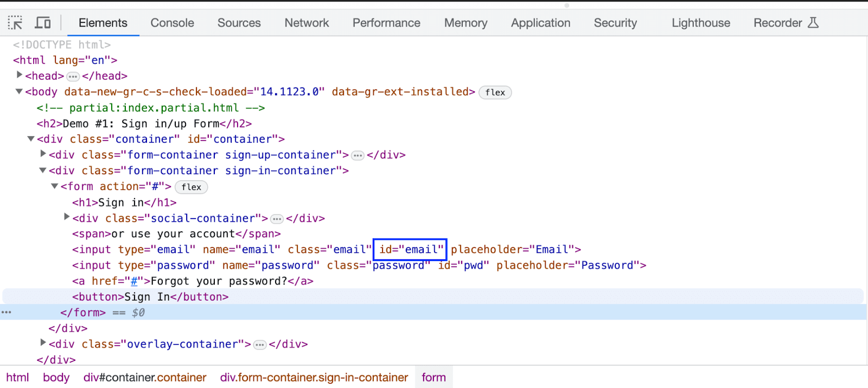Click the ellipsis badge in head element

pos(73,77)
